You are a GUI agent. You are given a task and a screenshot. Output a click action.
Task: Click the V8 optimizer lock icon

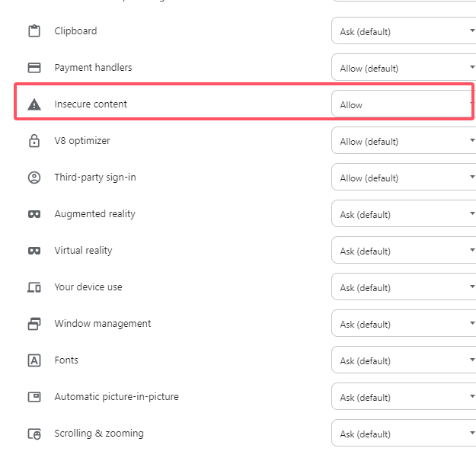(34, 141)
